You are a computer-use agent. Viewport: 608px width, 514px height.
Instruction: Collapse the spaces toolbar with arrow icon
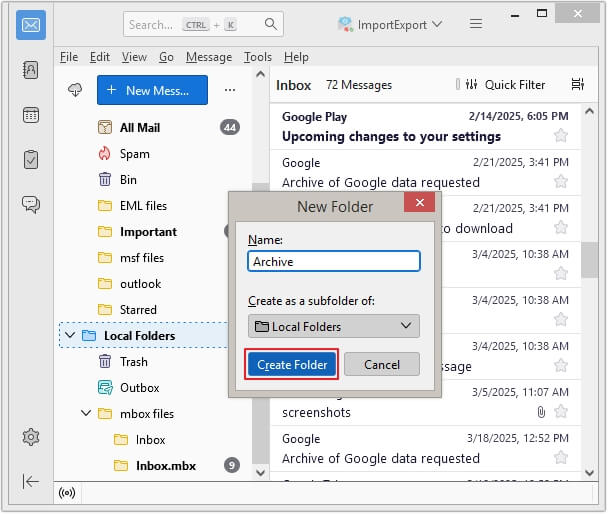30,481
